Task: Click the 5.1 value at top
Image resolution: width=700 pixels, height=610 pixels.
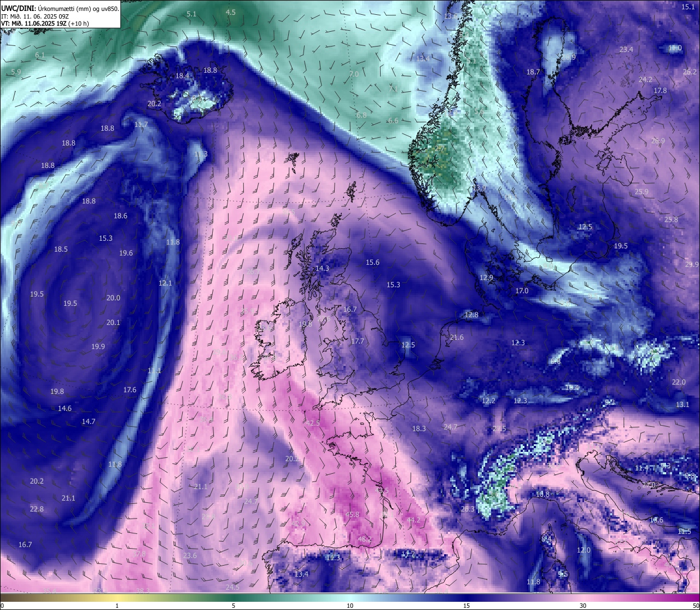Action: pyautogui.click(x=191, y=14)
